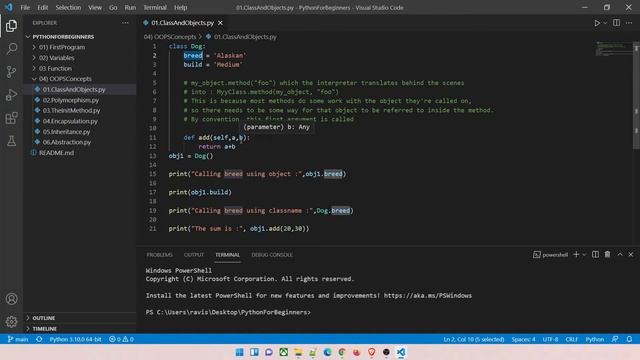Open 05.Inheritance.py file

66,132
